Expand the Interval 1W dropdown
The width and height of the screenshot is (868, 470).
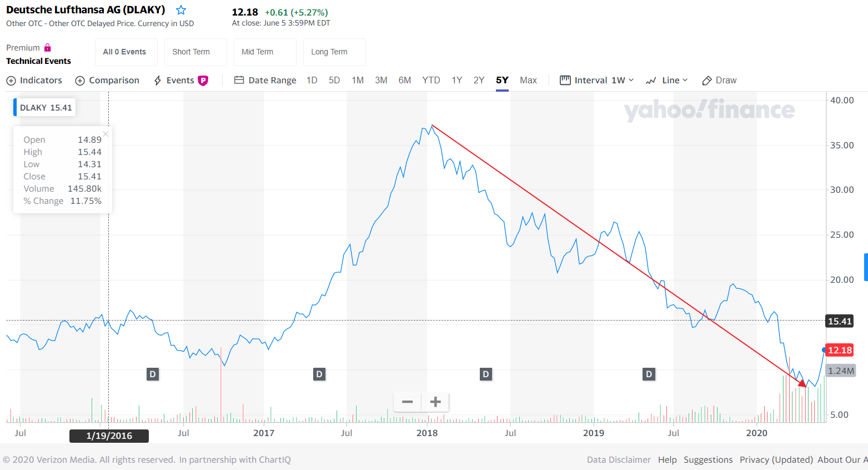pyautogui.click(x=597, y=81)
